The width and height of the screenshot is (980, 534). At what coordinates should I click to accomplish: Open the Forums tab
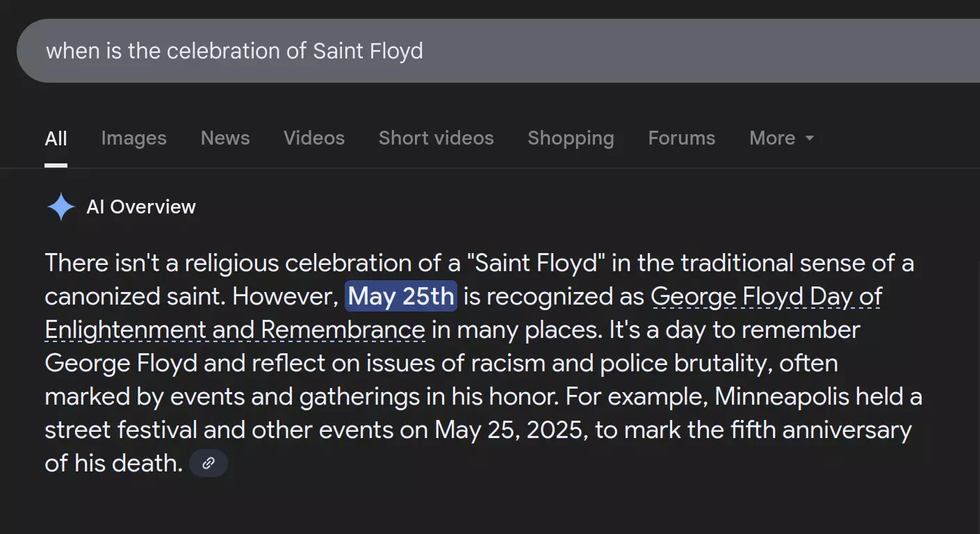pos(682,138)
